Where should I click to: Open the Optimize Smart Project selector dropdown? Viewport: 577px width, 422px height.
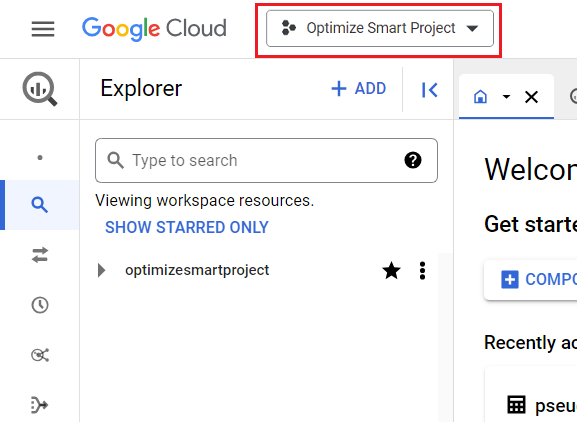point(380,28)
